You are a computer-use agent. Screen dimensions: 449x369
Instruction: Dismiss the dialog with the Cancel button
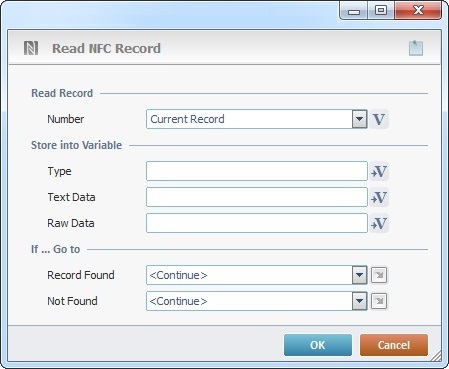click(394, 345)
